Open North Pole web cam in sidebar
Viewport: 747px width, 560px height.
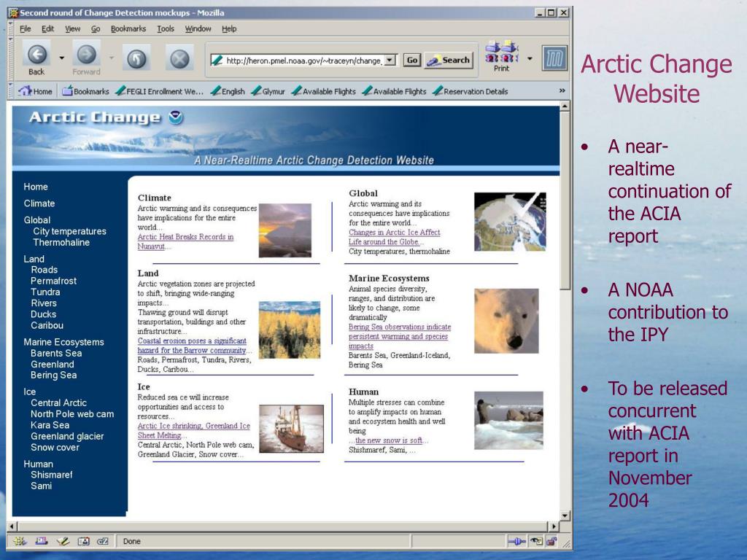pyautogui.click(x=72, y=414)
